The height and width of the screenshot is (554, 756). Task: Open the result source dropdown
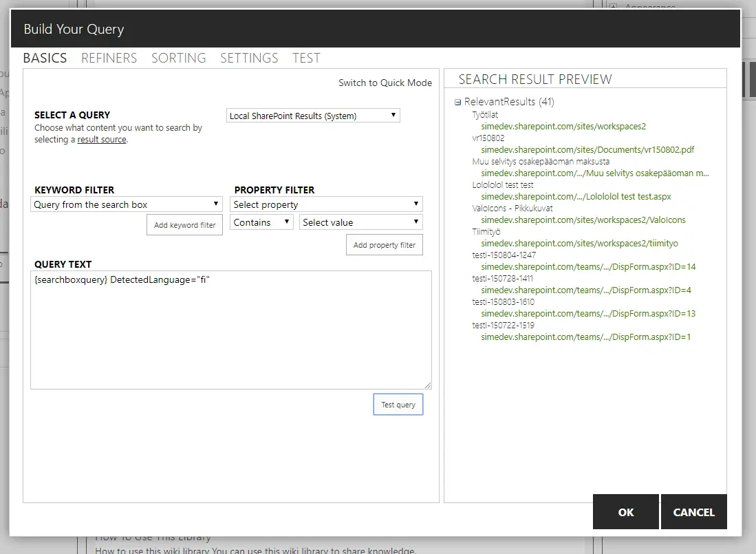pos(313,116)
